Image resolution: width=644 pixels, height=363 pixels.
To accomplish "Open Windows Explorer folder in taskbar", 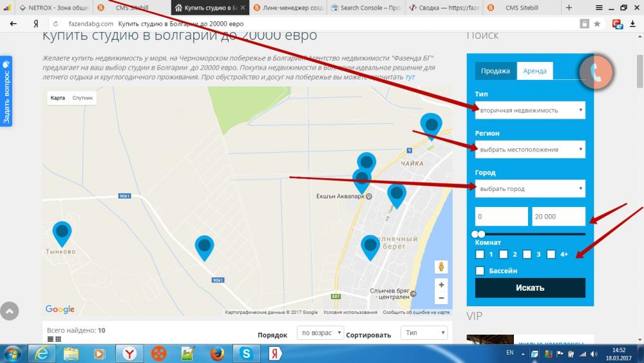I will (x=71, y=353).
